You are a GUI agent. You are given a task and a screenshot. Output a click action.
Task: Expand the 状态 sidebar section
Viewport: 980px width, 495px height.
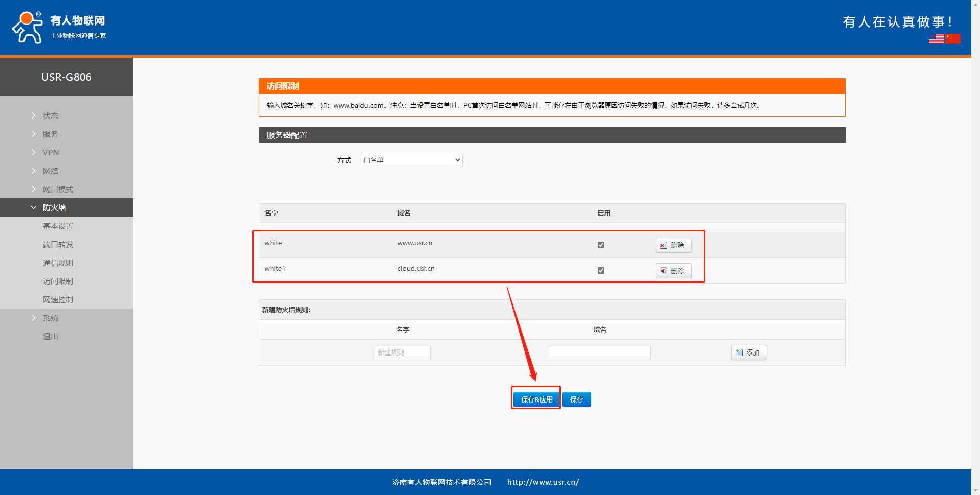pyautogui.click(x=50, y=116)
